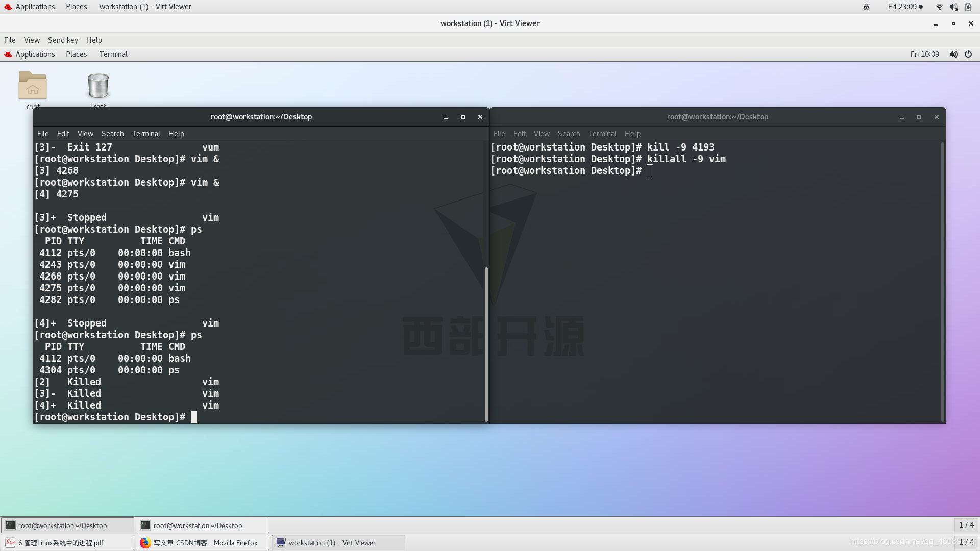Screen dimensions: 980x551
Task: Open Search menu in left terminal
Action: (x=113, y=134)
